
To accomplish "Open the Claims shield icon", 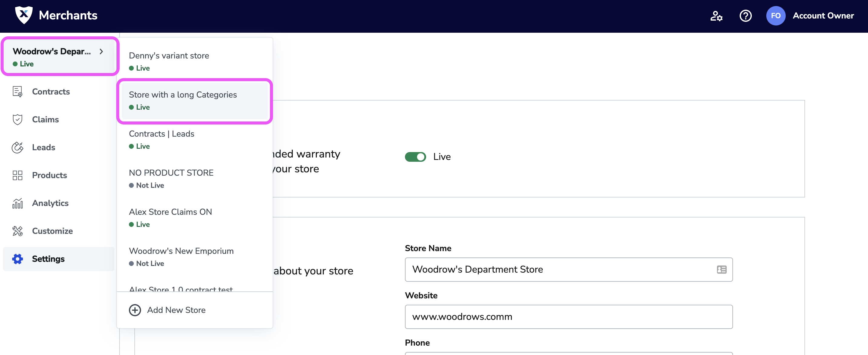I will click(x=18, y=119).
